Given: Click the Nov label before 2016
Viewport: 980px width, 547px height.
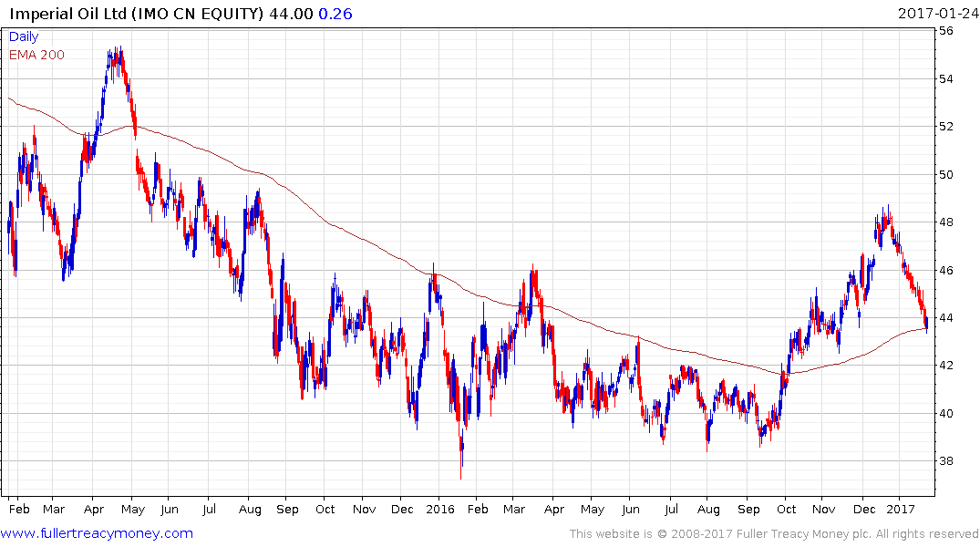Looking at the screenshot, I should pyautogui.click(x=364, y=509).
